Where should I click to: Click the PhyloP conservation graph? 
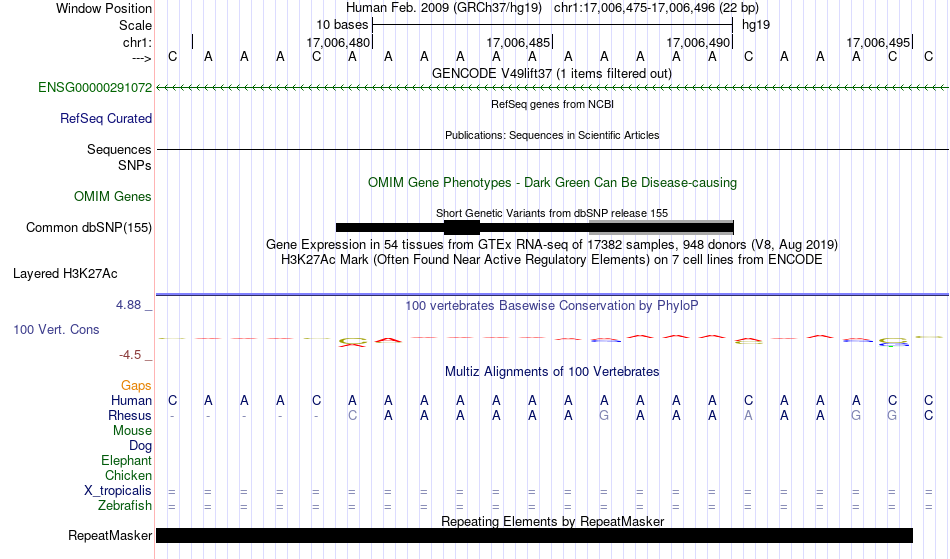pos(552,341)
